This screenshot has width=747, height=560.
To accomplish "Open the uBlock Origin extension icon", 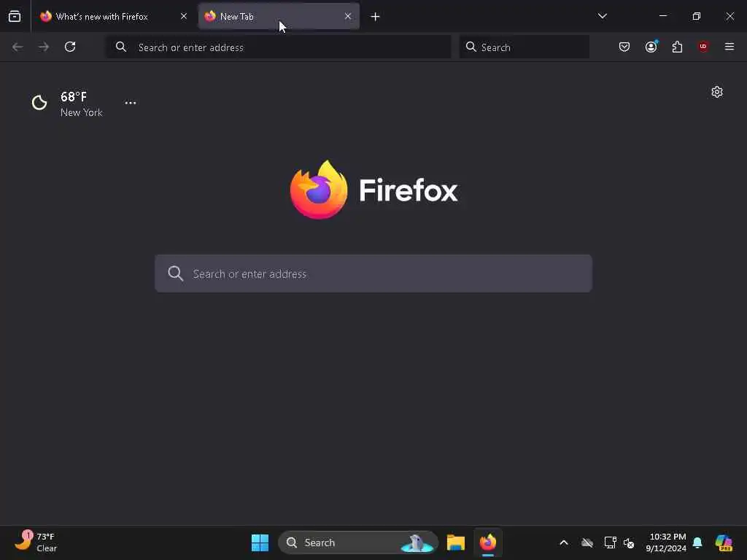I will [703, 47].
